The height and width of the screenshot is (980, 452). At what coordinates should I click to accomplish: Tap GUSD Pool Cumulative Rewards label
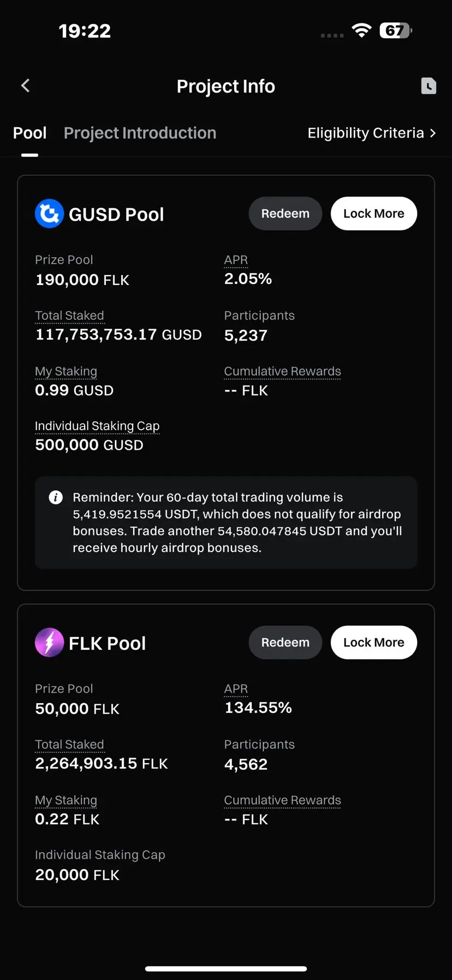tap(282, 371)
